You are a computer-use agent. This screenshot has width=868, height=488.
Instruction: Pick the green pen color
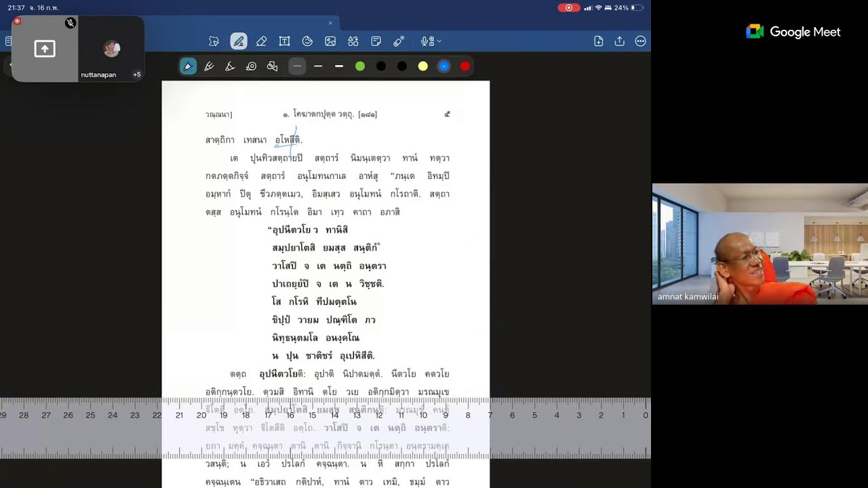coord(360,66)
